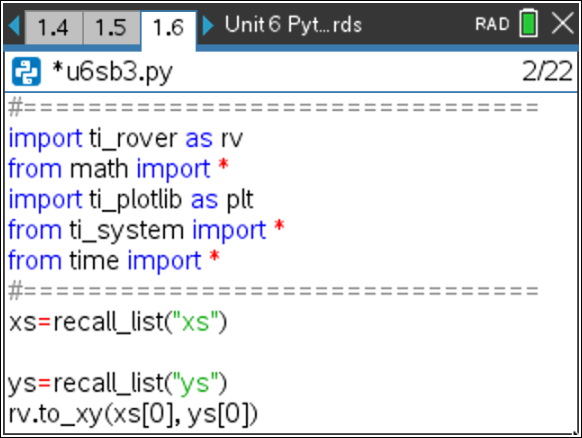Close the document with X icon
The image size is (582, 438).
[x=563, y=23]
